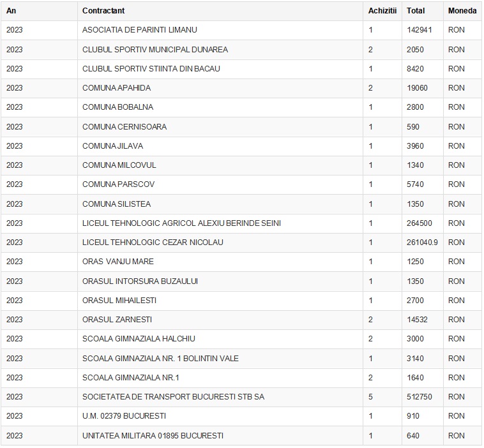
Task: Click the COMUNA BOBALNA cell
Action: (117, 107)
